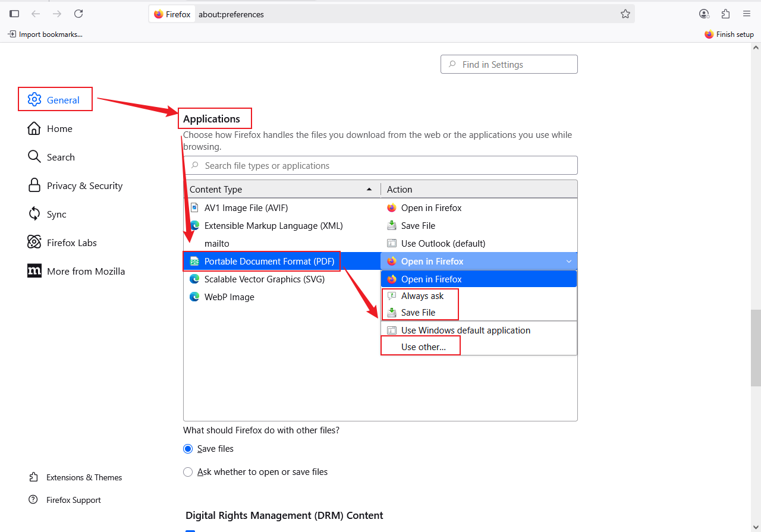Select Use Windows default application option
The height and width of the screenshot is (532, 761).
(466, 330)
